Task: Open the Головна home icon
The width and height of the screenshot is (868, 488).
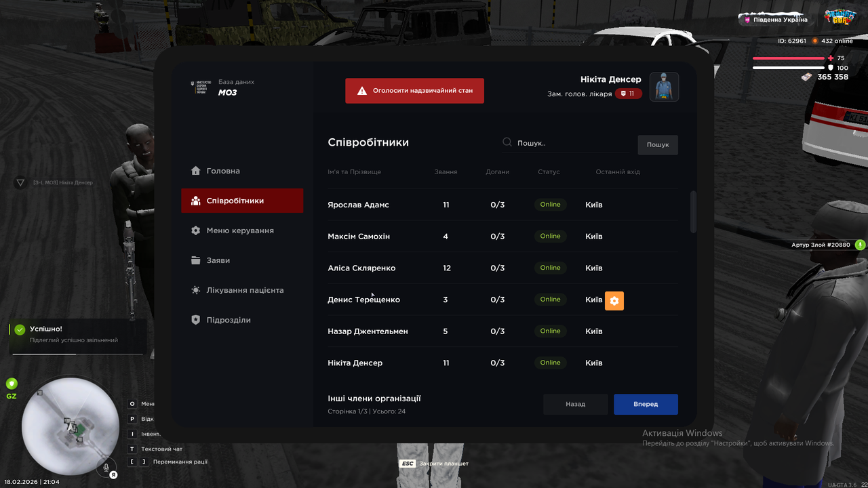Action: (x=196, y=171)
